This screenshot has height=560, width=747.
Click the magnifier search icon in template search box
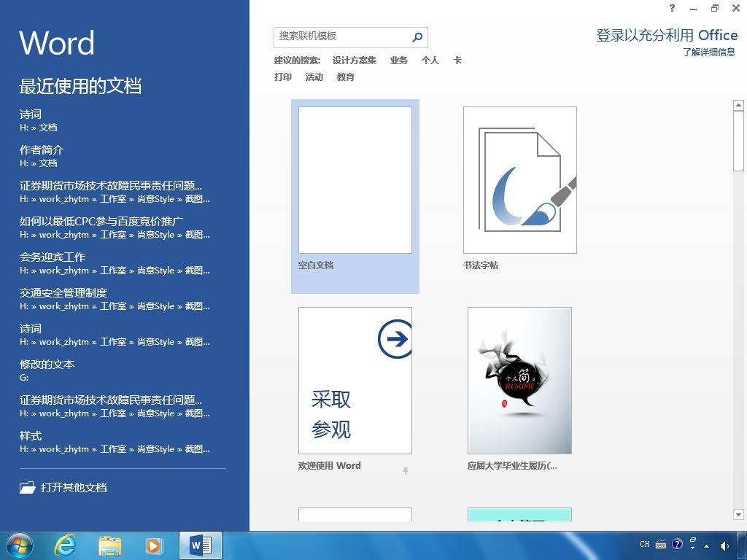click(417, 37)
